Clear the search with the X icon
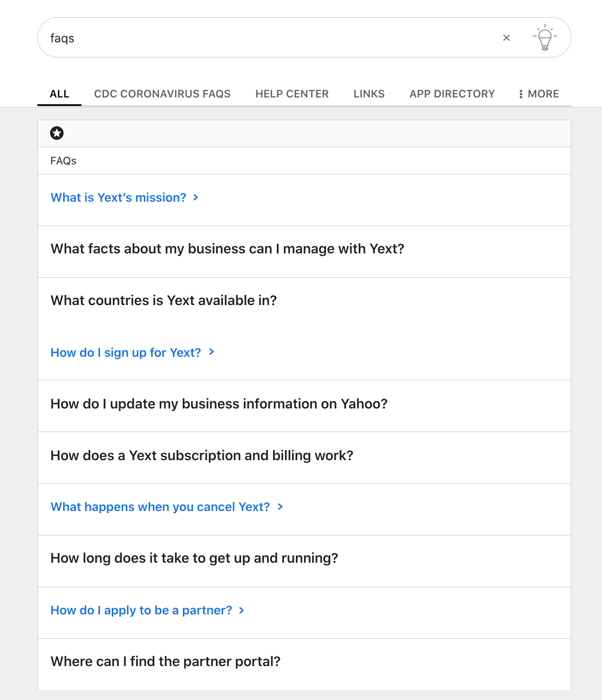602x700 pixels. (506, 38)
